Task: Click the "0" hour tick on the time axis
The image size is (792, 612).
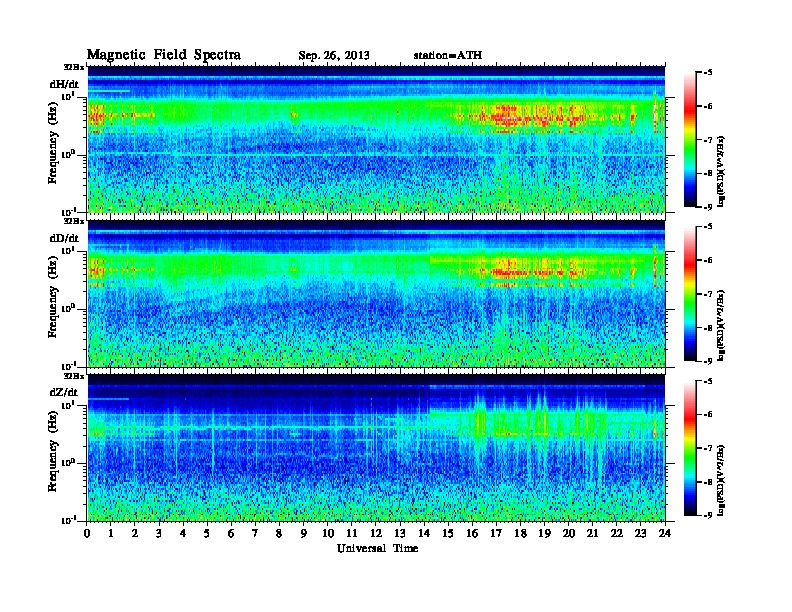Action: pos(87,533)
